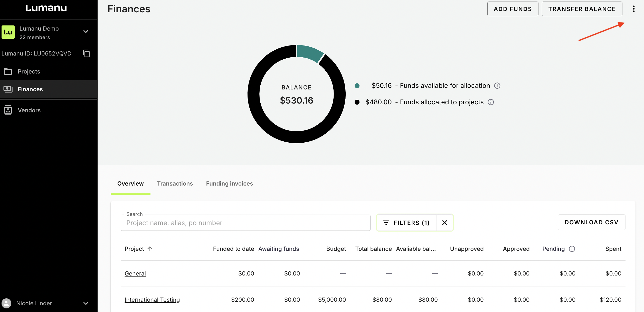The width and height of the screenshot is (644, 312).
Task: Open the Filters (1) menu
Action: coord(406,223)
